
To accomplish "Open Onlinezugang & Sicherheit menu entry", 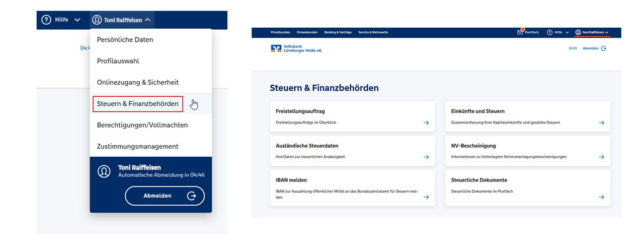I will pos(151,82).
